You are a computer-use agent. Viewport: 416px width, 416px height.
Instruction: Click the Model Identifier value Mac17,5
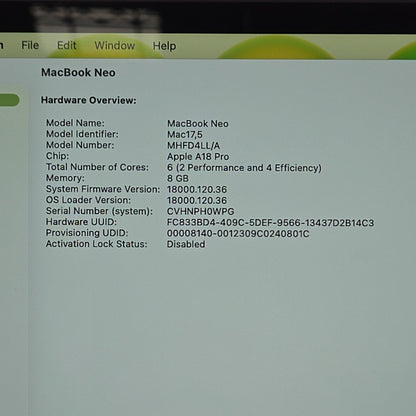[x=185, y=135]
